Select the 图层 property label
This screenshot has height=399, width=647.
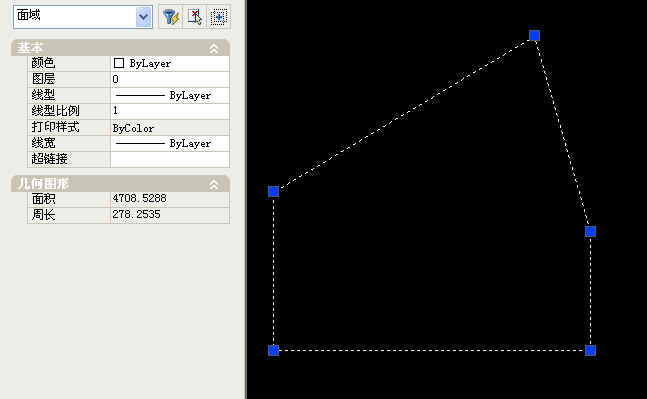coord(43,79)
